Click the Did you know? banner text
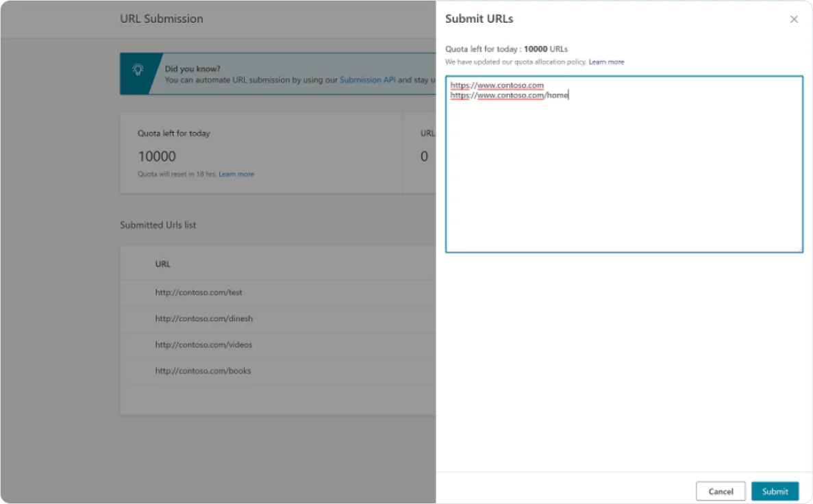This screenshot has width=813, height=504. pyautogui.click(x=192, y=68)
